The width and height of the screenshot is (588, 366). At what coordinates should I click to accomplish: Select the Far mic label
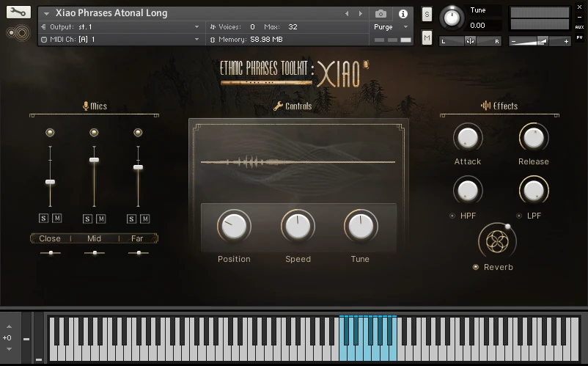pos(137,238)
